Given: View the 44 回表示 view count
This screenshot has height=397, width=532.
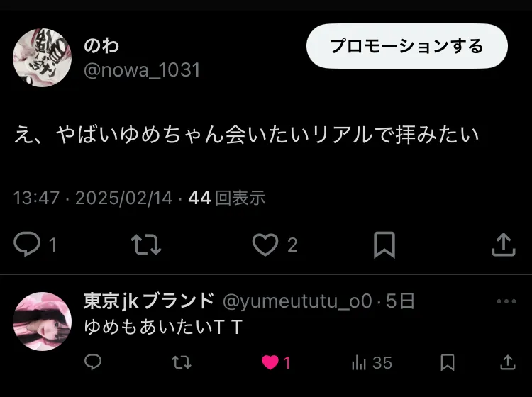Looking at the screenshot, I should point(227,198).
